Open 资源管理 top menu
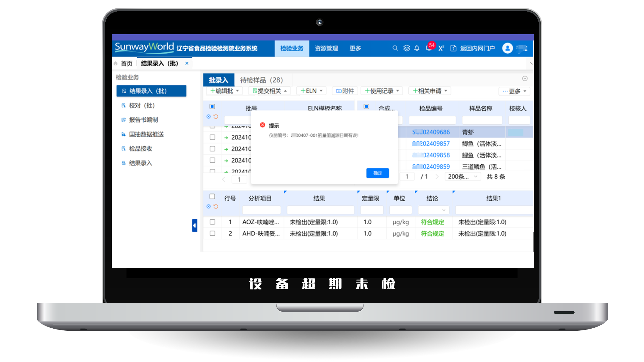 coord(326,48)
